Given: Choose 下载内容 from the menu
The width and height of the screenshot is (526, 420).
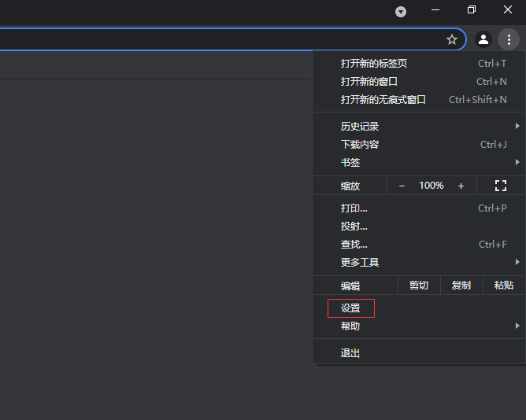Looking at the screenshot, I should [360, 145].
